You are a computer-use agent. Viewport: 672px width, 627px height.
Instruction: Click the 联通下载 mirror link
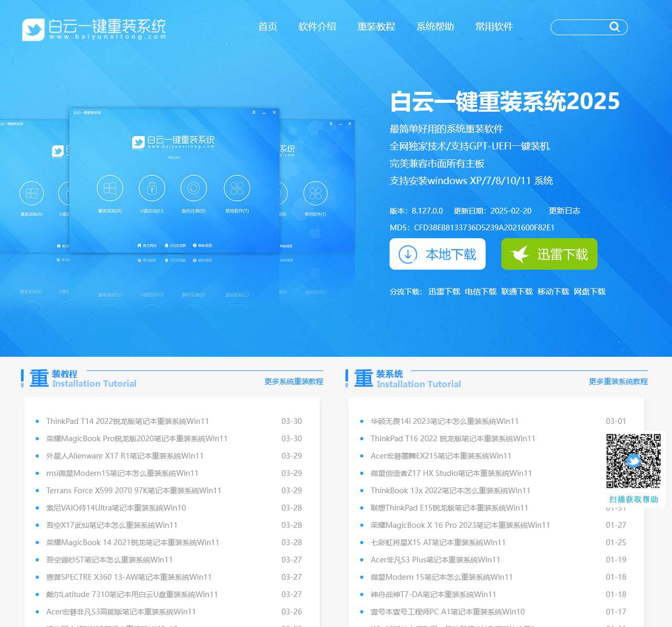tap(517, 292)
